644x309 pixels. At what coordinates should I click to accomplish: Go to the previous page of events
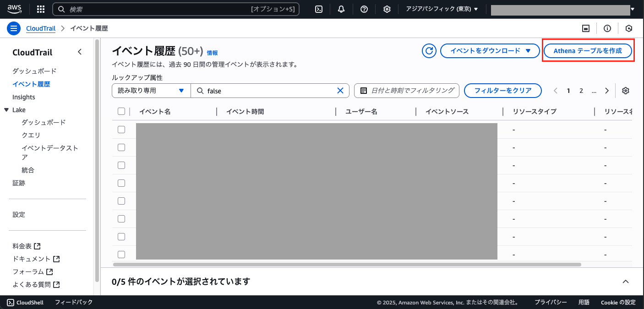coord(556,91)
